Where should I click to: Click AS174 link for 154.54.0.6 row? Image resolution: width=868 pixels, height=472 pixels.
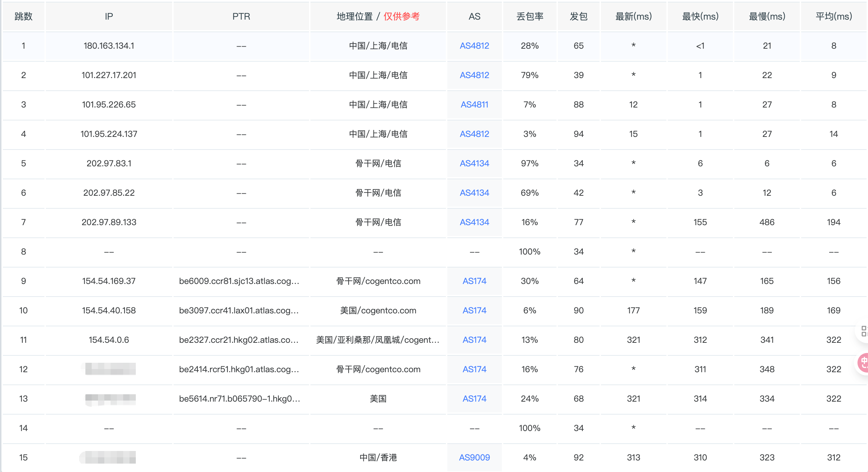pyautogui.click(x=474, y=340)
